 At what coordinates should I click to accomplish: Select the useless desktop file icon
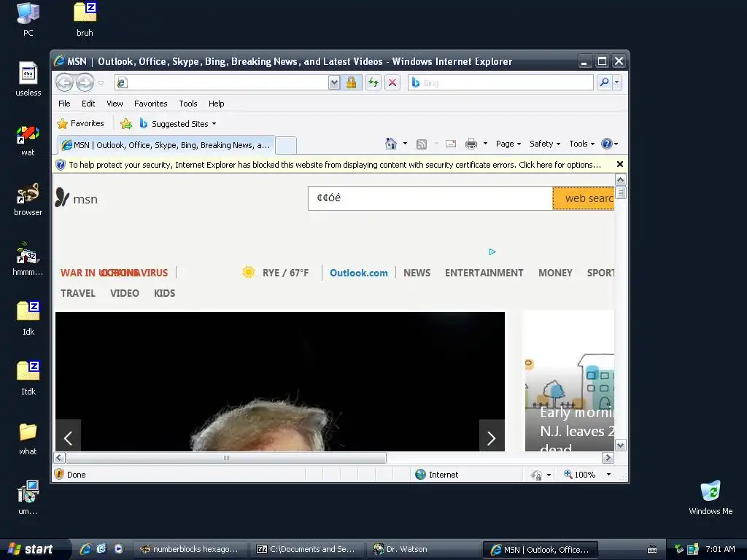coord(28,79)
